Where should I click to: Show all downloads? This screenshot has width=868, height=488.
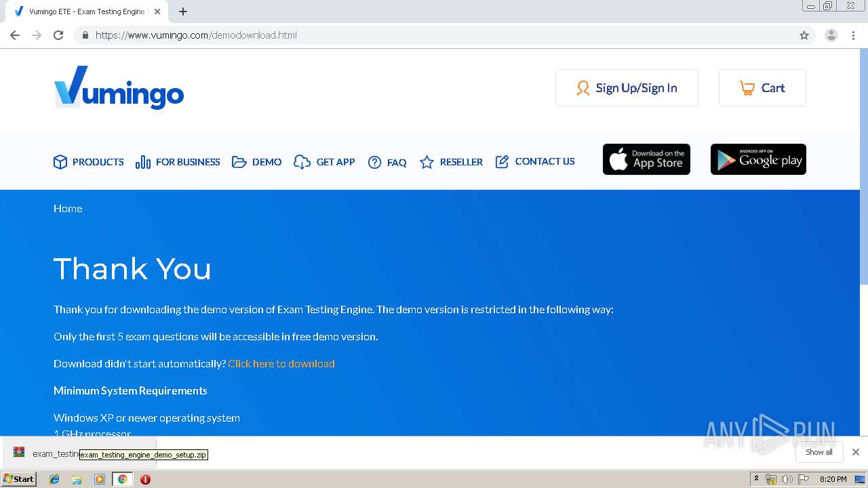(x=819, y=452)
